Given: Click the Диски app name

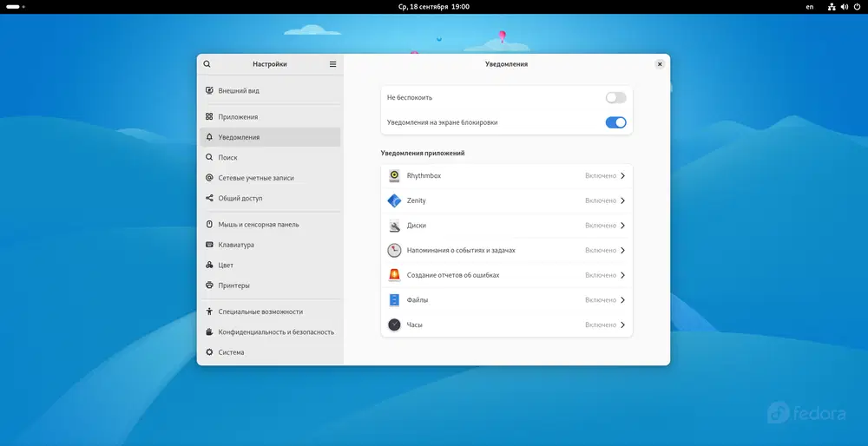Looking at the screenshot, I should tap(417, 226).
